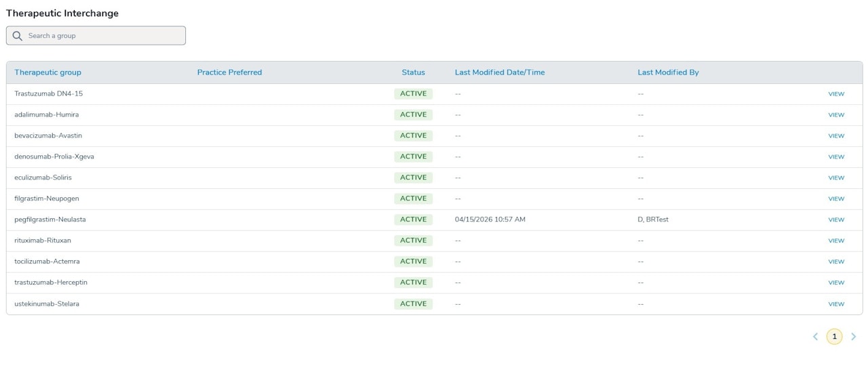Go to previous page arrow
This screenshot has height=376, width=868.
816,337
